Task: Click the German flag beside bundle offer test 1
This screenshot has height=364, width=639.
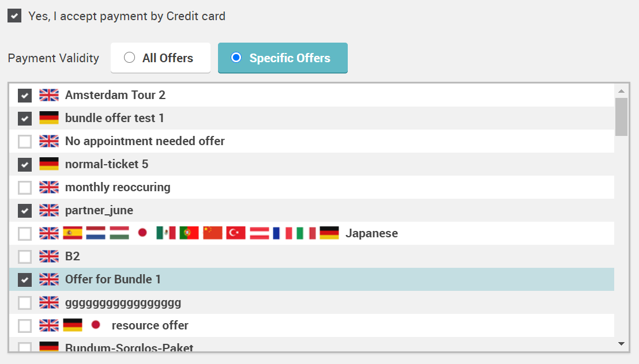Action: pos(49,118)
